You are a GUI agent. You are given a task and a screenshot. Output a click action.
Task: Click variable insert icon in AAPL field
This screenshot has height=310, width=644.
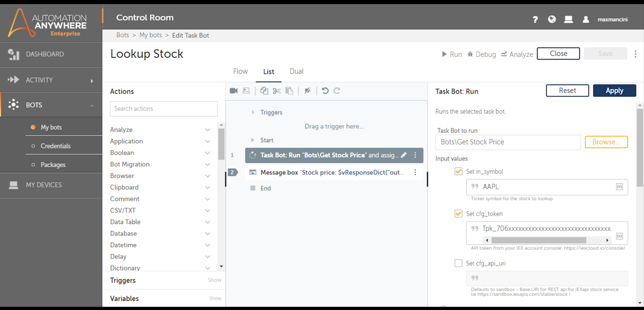tap(619, 187)
